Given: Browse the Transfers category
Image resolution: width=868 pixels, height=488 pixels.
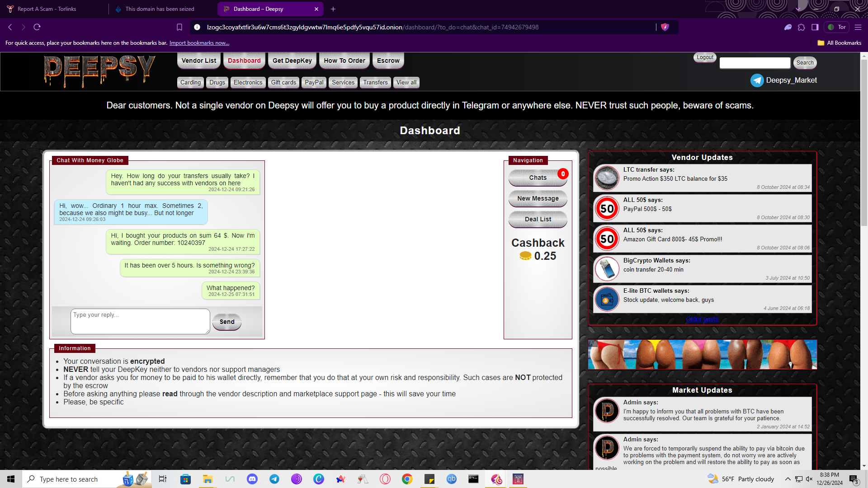Looking at the screenshot, I should [375, 82].
